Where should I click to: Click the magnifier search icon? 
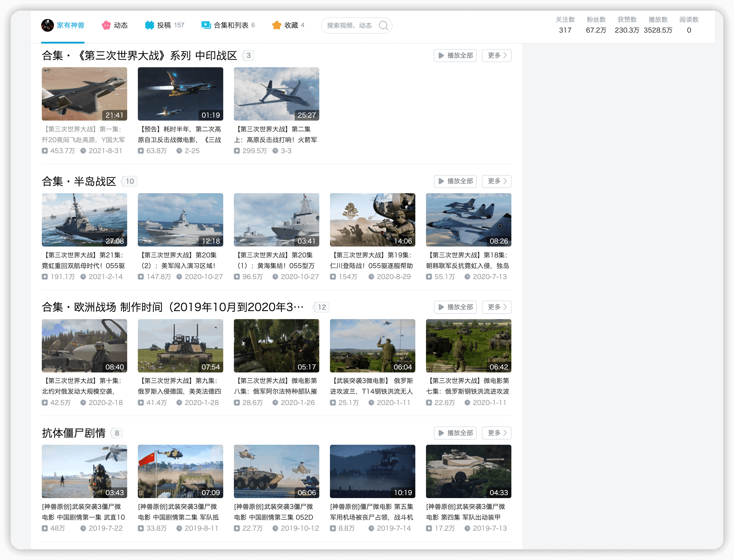click(384, 25)
